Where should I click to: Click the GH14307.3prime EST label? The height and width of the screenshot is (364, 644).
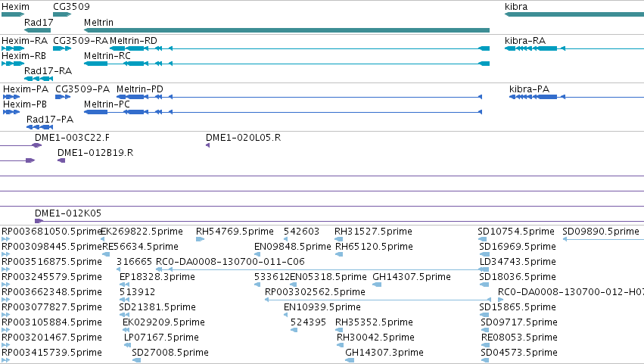tap(384, 353)
